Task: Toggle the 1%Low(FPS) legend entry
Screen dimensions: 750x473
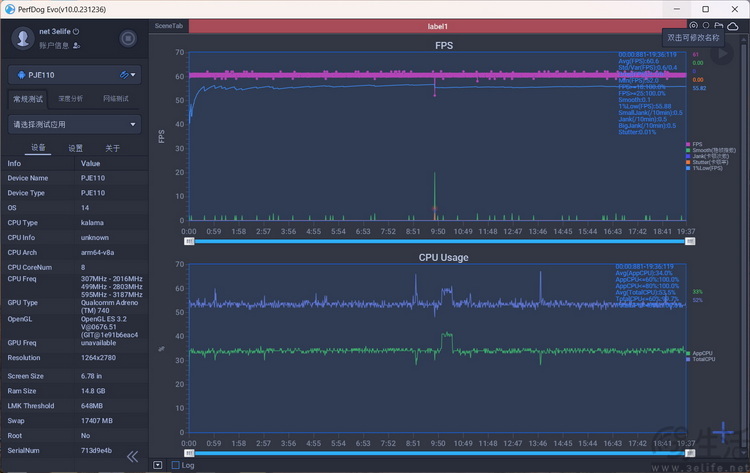Action: point(704,168)
